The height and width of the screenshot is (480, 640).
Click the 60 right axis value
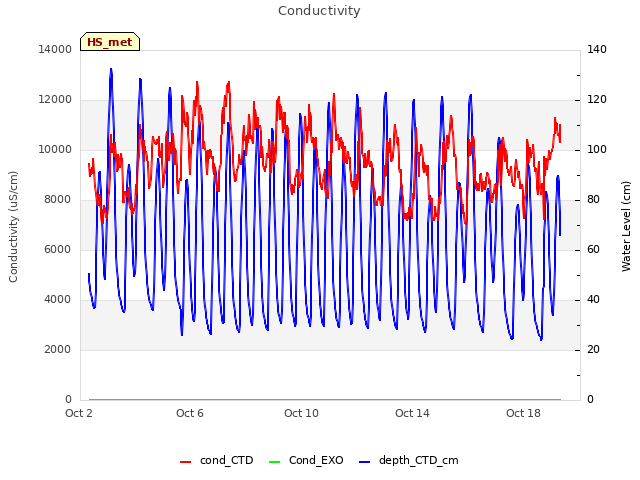coord(593,249)
